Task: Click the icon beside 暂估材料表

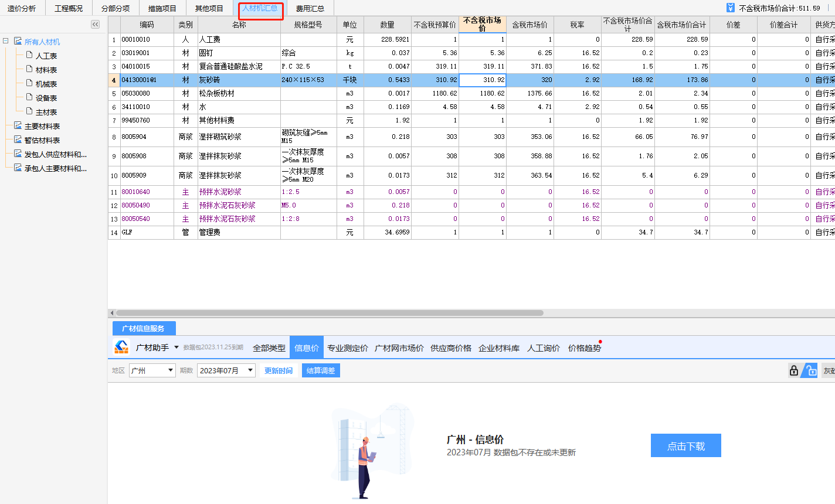Action: (x=18, y=140)
